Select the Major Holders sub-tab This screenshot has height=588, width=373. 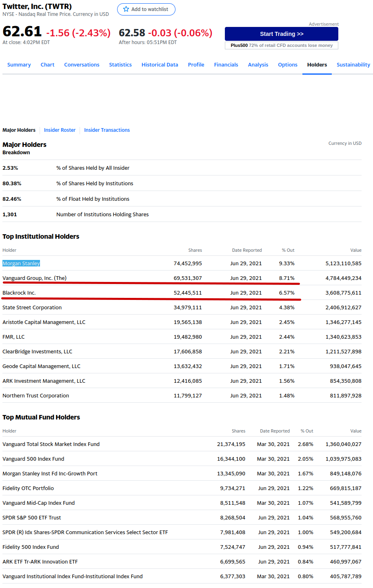pos(19,130)
